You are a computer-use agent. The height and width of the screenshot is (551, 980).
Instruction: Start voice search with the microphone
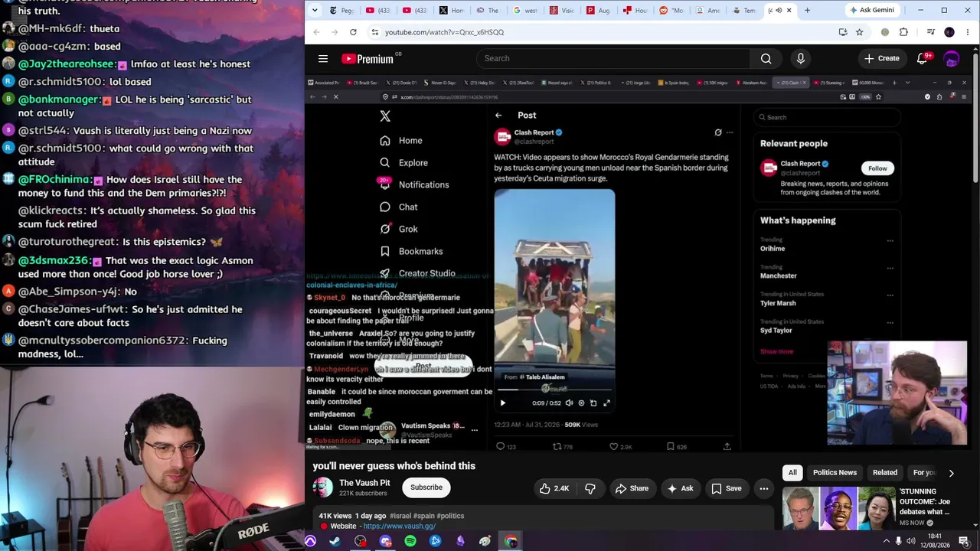[801, 59]
